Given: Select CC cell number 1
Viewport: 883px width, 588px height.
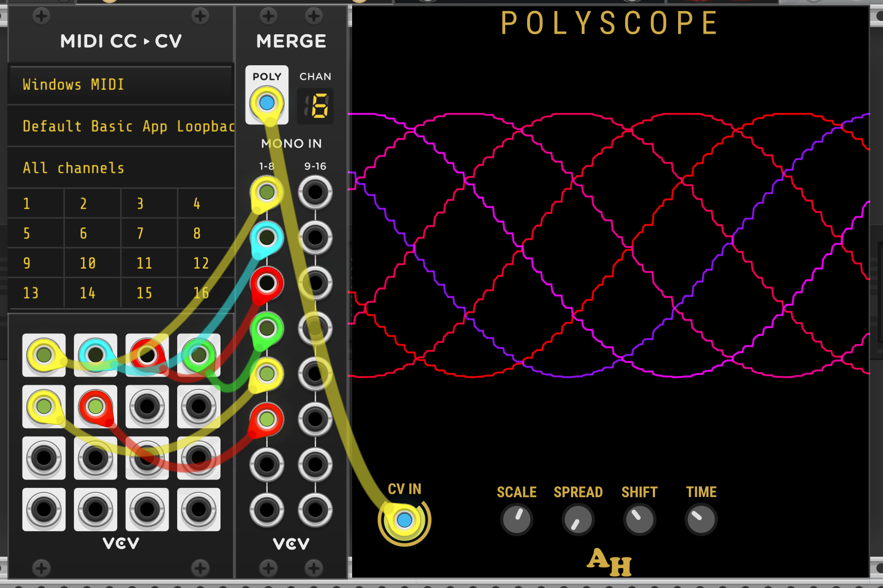Looking at the screenshot, I should pyautogui.click(x=35, y=204).
